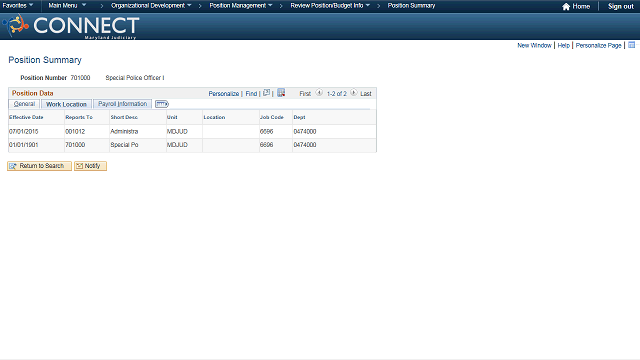Click the show all columns icon

pyautogui.click(x=162, y=104)
